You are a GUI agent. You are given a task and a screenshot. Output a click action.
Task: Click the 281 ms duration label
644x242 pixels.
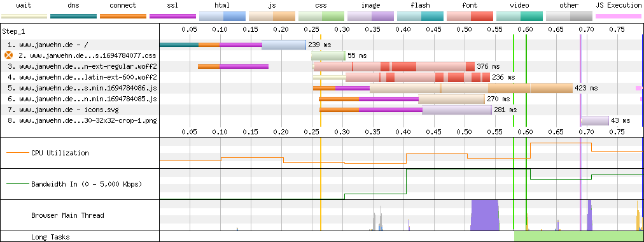pos(505,110)
